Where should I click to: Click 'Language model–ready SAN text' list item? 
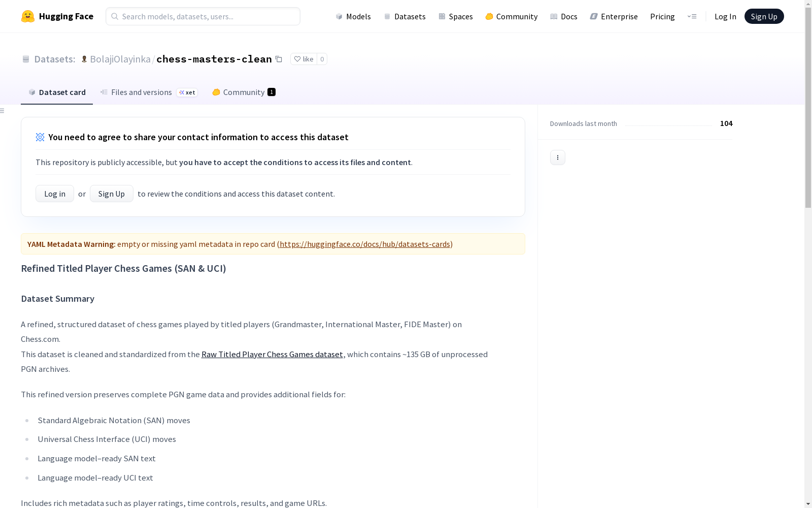[x=96, y=458]
